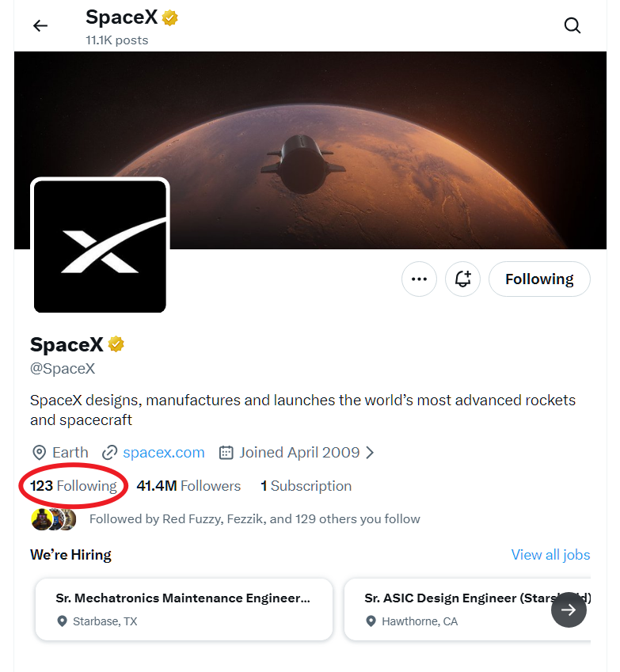This screenshot has width=620, height=672.
Task: Open the Sr. Mechatronics Maintenance Engineer job card
Action: pyautogui.click(x=184, y=609)
